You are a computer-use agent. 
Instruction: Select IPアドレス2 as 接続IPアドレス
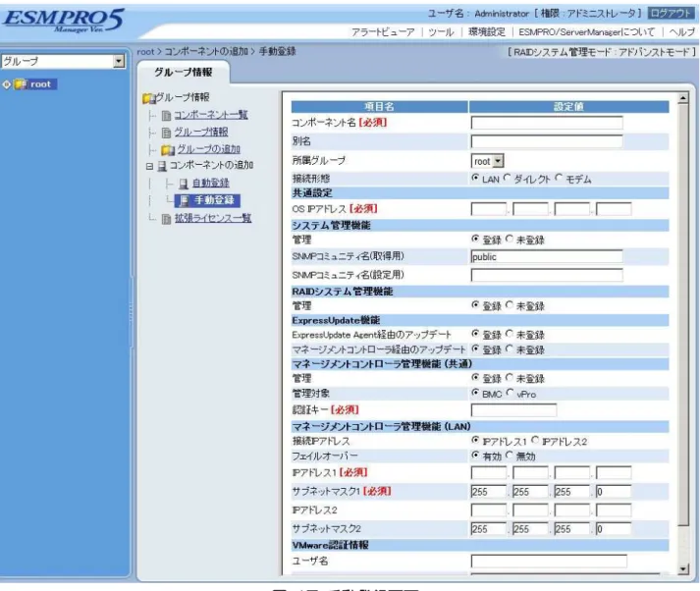pyautogui.click(x=535, y=441)
